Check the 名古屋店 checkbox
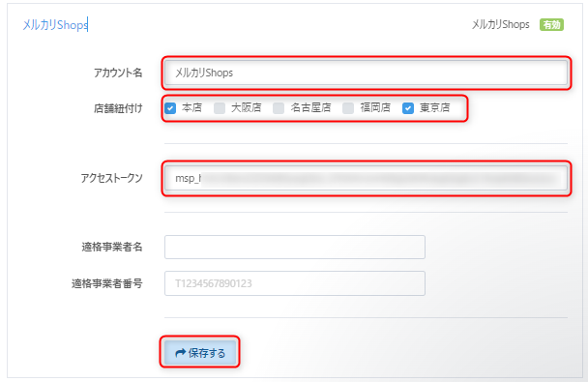Image resolution: width=588 pixels, height=382 pixels. click(279, 108)
